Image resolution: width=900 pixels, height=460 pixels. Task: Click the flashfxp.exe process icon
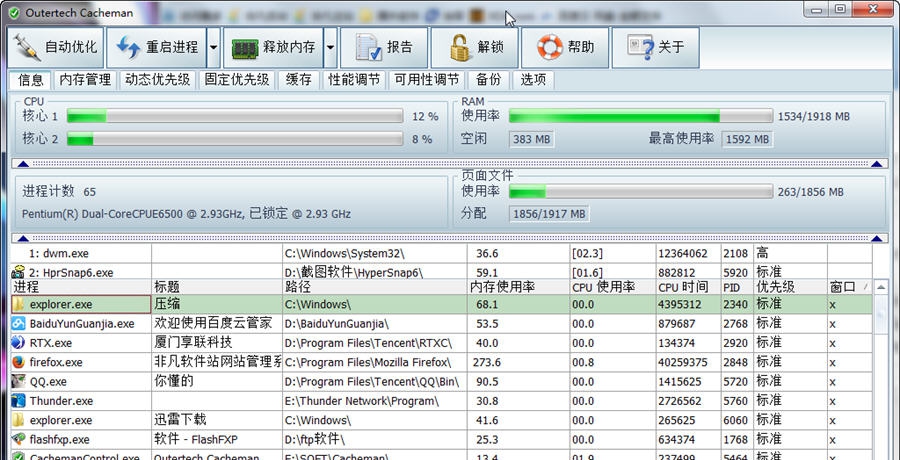click(19, 439)
